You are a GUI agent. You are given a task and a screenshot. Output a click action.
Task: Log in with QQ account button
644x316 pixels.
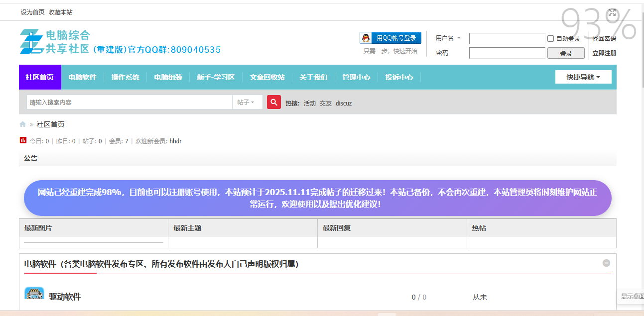390,38
